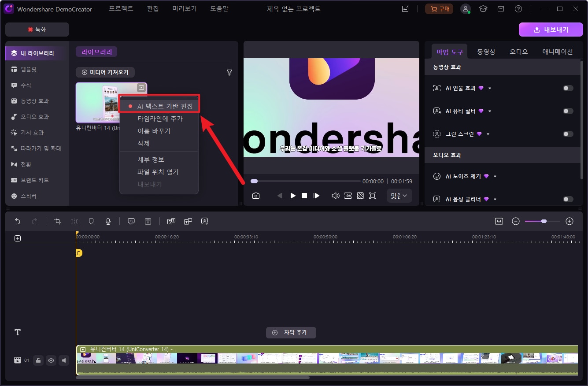Expand the AI 인물 효과 arrow
The width and height of the screenshot is (588, 386).
point(490,89)
